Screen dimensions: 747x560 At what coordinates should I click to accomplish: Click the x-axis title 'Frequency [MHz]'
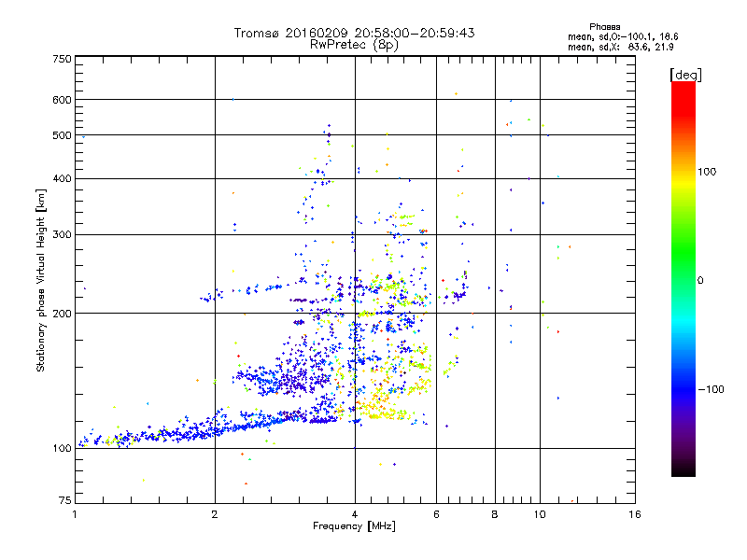click(x=354, y=526)
